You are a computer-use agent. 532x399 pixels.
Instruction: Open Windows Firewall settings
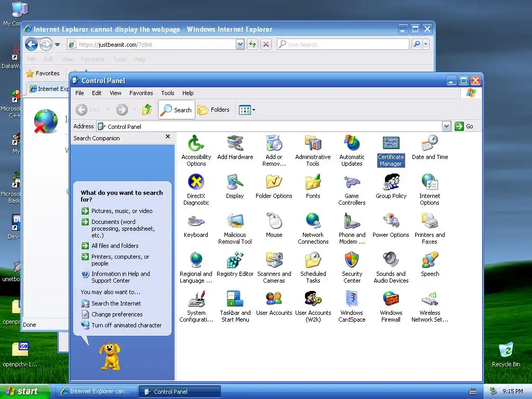(x=391, y=307)
